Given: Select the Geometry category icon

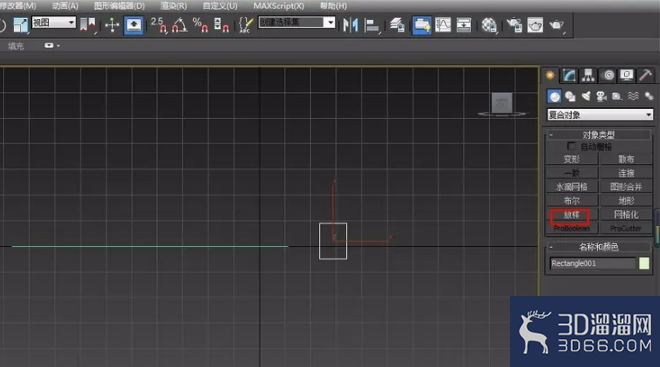Looking at the screenshot, I should tap(554, 96).
